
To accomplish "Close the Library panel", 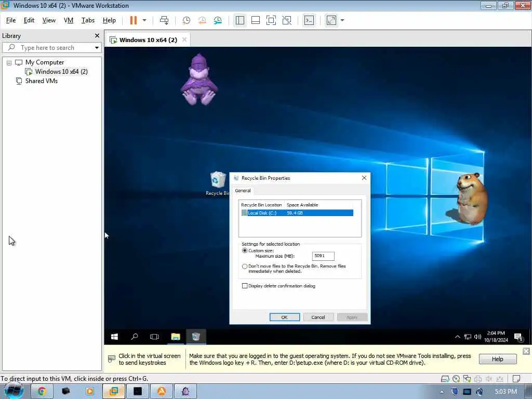I will coord(97,36).
